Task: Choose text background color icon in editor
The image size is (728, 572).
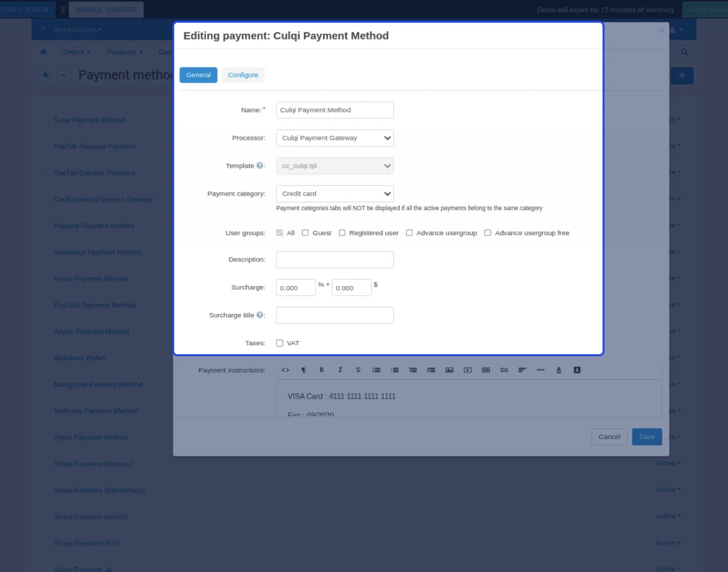Action: [577, 370]
